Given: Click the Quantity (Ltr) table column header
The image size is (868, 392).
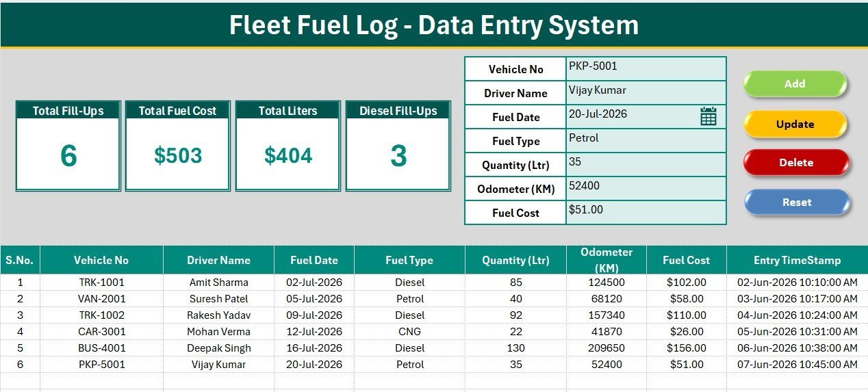Looking at the screenshot, I should [515, 260].
